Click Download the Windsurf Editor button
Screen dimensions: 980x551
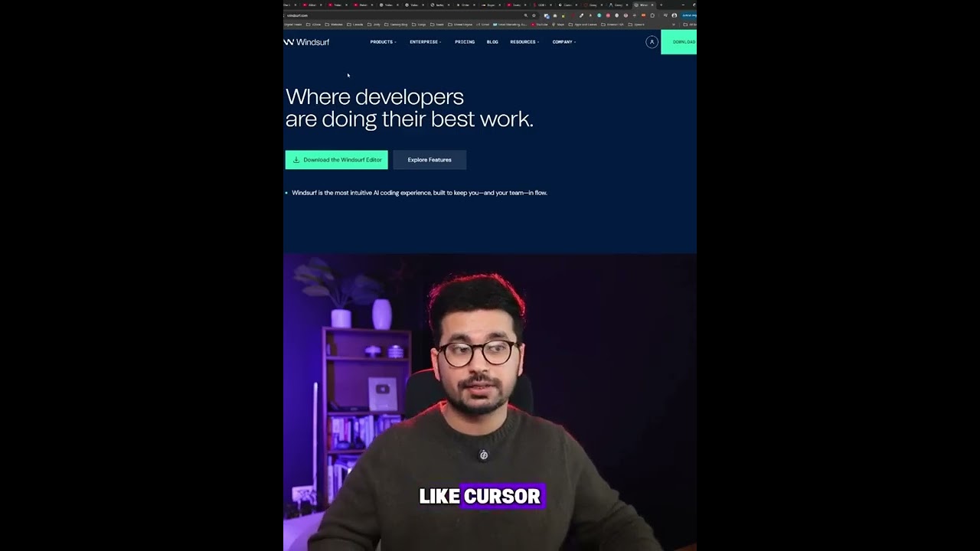pos(337,160)
